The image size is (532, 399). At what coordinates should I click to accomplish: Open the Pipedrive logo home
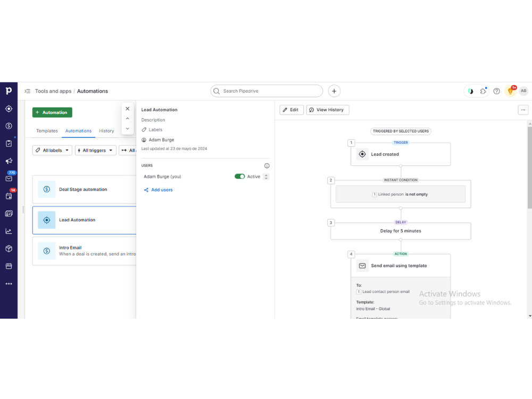pyautogui.click(x=9, y=90)
